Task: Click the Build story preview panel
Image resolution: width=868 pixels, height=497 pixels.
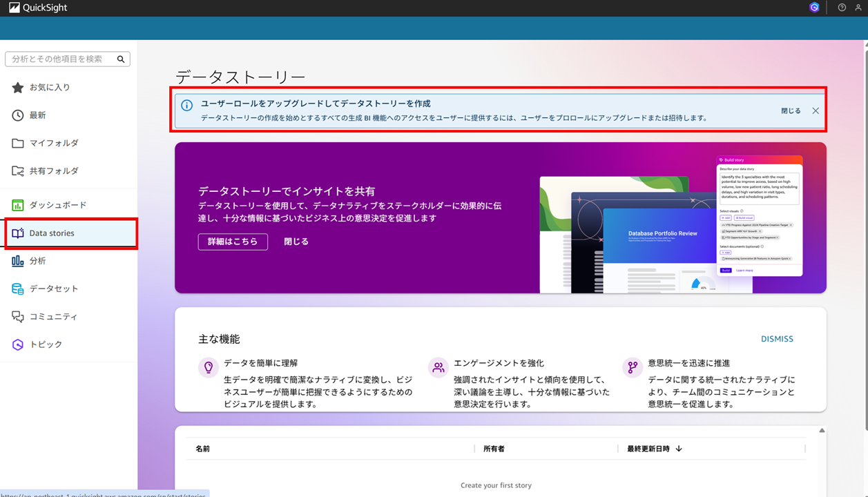Action: tap(760, 215)
